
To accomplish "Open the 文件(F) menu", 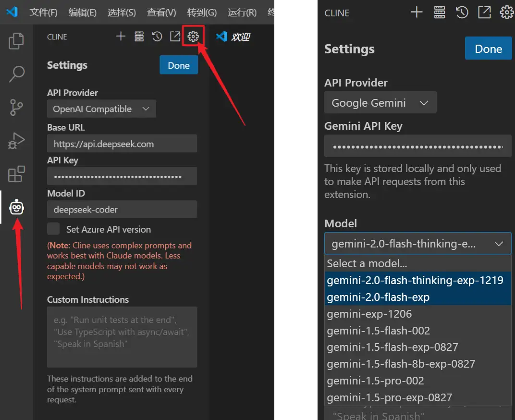I will pyautogui.click(x=43, y=12).
